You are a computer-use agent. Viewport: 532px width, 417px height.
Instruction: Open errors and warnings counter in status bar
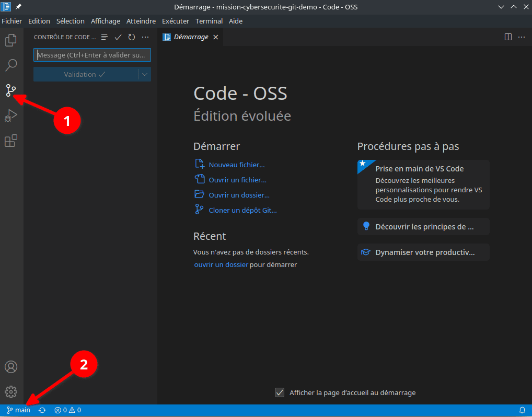pyautogui.click(x=66, y=410)
